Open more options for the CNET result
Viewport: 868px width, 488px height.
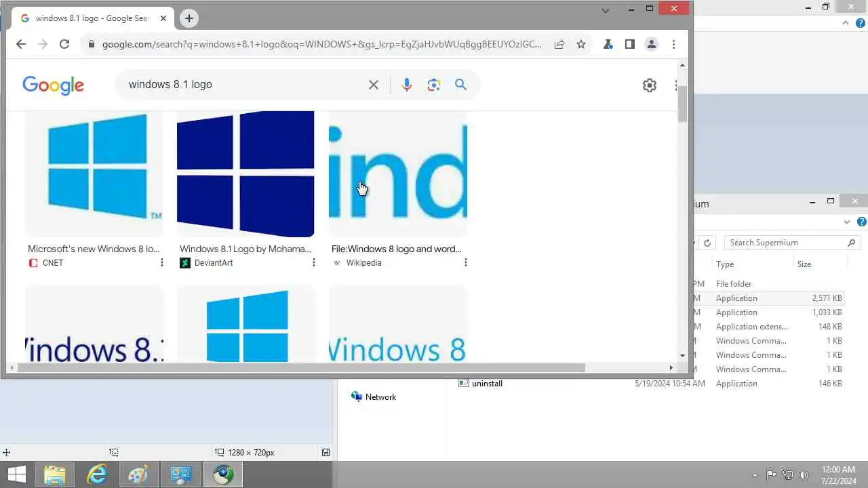pyautogui.click(x=161, y=263)
